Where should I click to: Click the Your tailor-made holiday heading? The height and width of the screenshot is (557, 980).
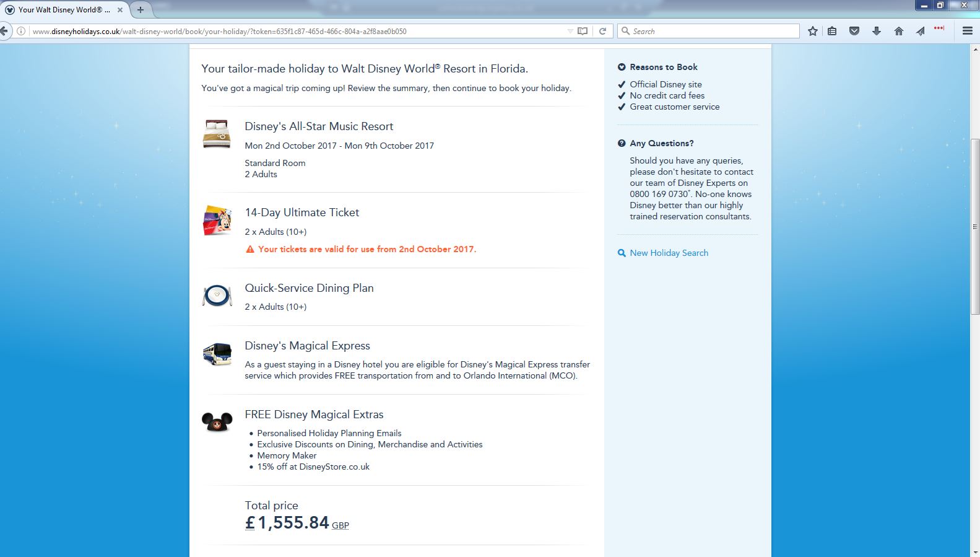click(x=365, y=69)
